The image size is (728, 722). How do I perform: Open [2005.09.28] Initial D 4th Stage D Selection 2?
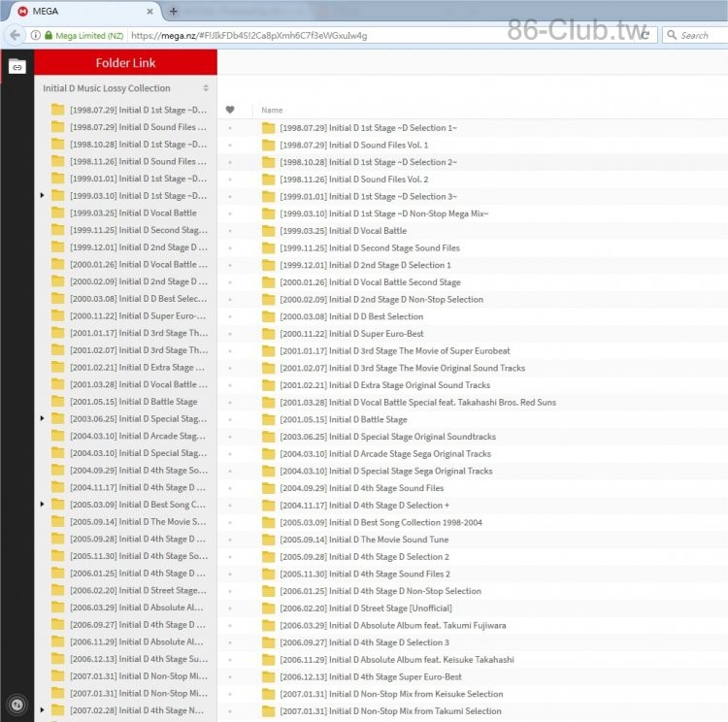[364, 557]
